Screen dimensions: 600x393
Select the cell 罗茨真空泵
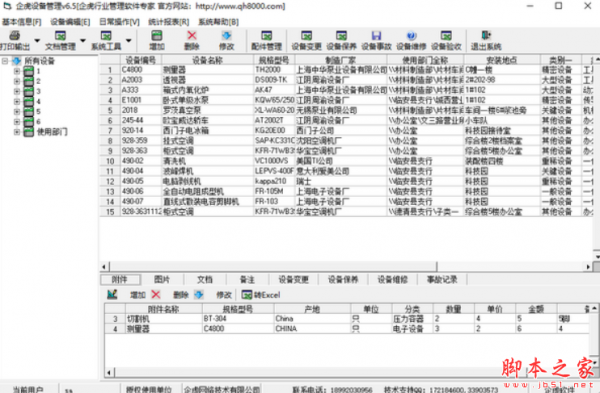[x=207, y=110]
